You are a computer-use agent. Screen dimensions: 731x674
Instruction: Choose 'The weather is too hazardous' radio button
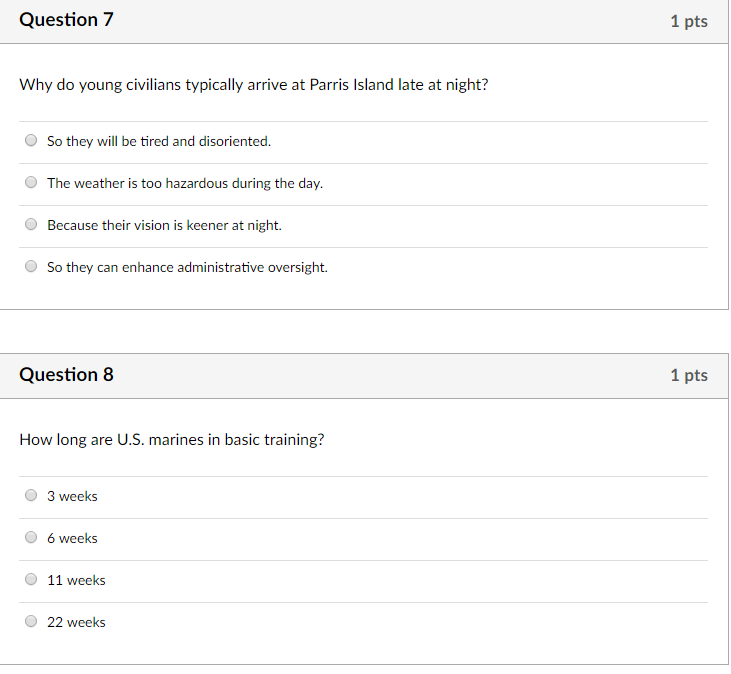pyautogui.click(x=31, y=182)
